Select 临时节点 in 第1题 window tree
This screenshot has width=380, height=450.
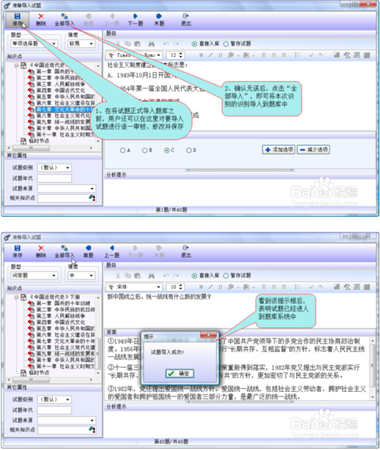[x=39, y=141]
